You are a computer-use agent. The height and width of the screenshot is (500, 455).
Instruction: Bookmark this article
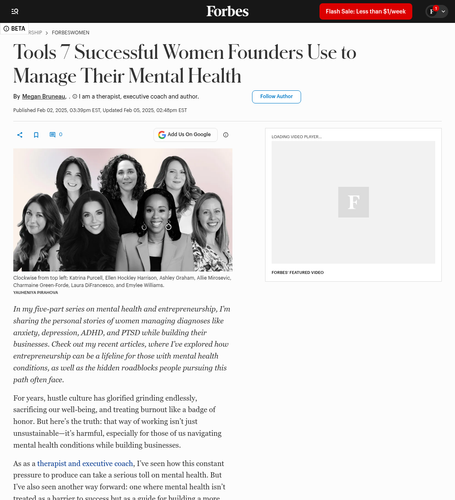tap(36, 135)
